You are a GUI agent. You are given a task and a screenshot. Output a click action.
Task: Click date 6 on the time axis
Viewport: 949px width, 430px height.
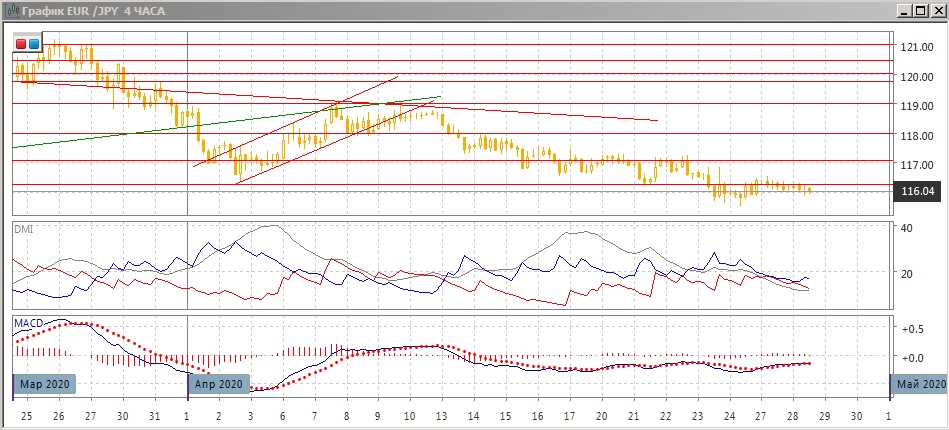281,414
